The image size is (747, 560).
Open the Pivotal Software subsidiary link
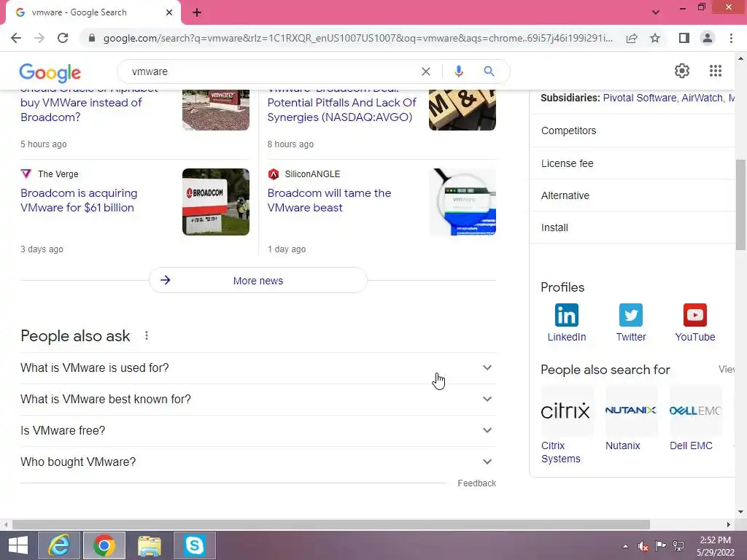pos(639,98)
